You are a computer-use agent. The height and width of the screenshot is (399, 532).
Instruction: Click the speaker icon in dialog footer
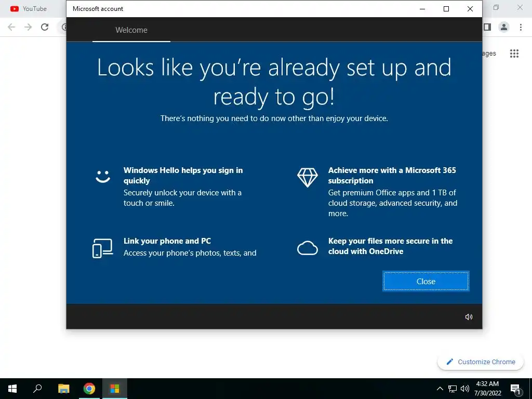tap(469, 317)
